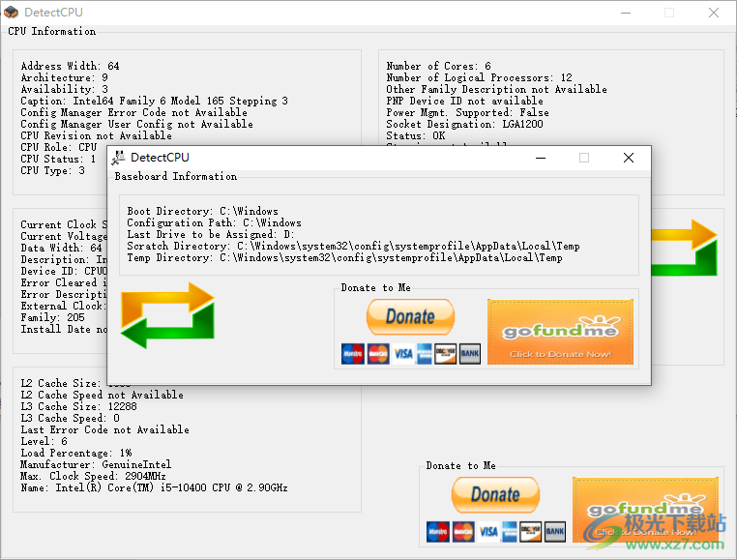Click the American Express icon in main window
The width and height of the screenshot is (737, 560).
pyautogui.click(x=510, y=531)
